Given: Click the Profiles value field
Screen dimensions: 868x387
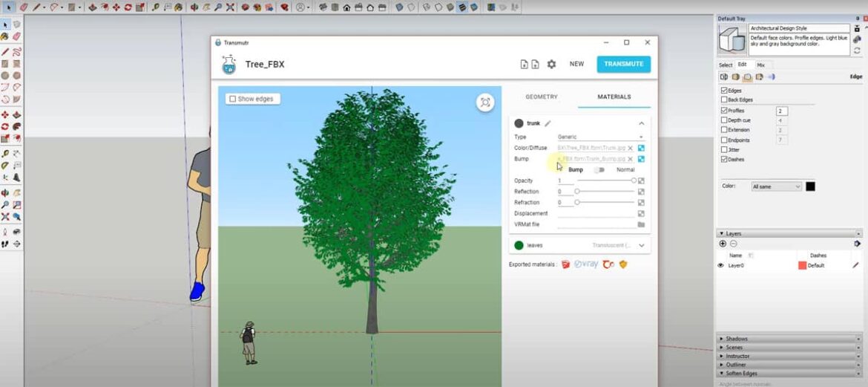Looking at the screenshot, I should (782, 111).
